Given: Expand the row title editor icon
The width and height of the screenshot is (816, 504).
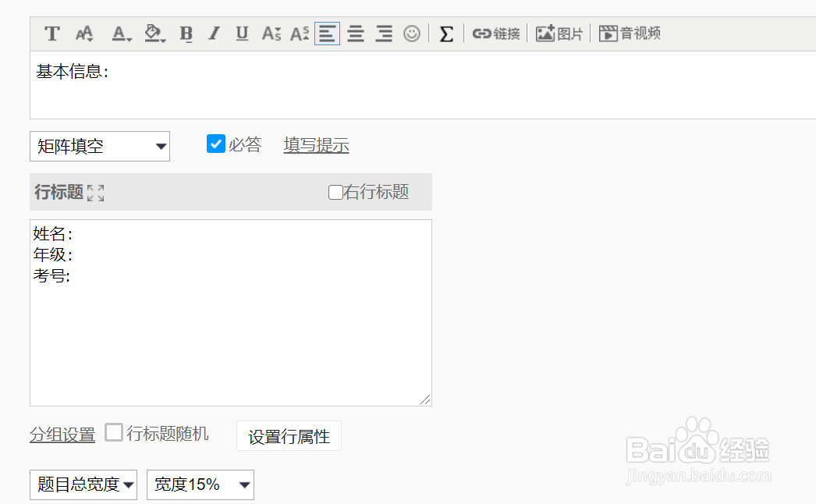Looking at the screenshot, I should [96, 193].
